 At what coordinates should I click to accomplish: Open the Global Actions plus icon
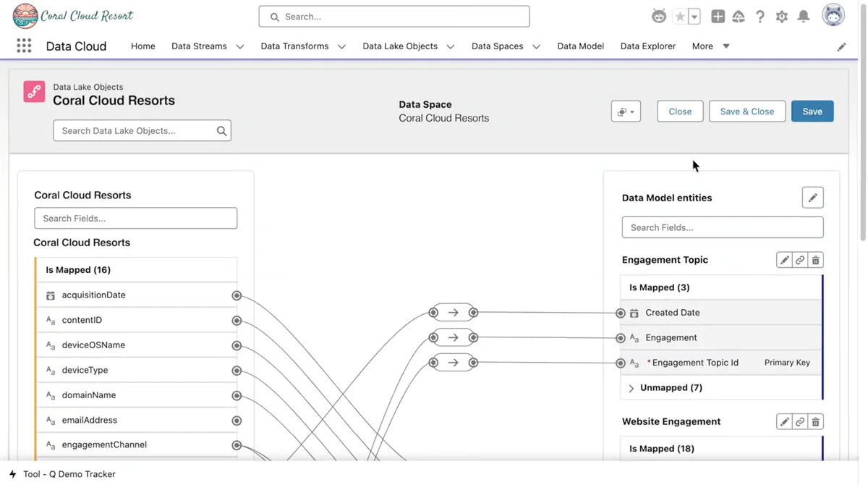[x=718, y=16]
